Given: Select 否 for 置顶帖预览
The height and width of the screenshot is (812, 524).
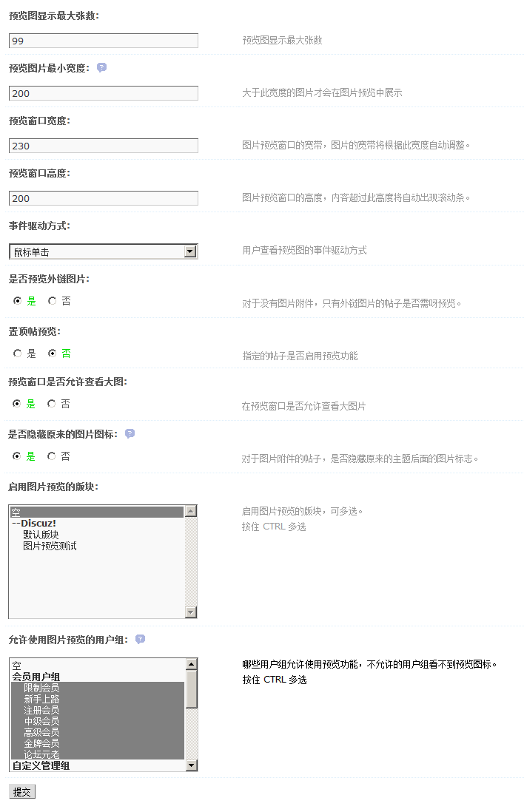Looking at the screenshot, I should pyautogui.click(x=52, y=353).
